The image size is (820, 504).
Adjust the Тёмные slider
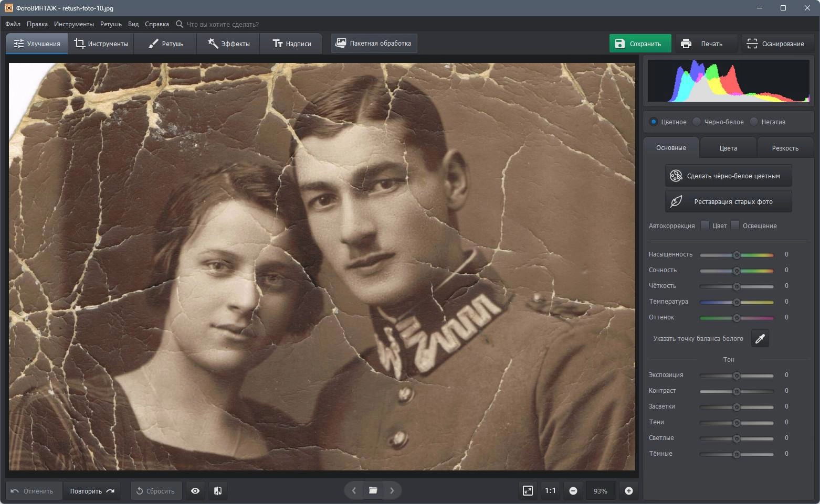pos(737,454)
